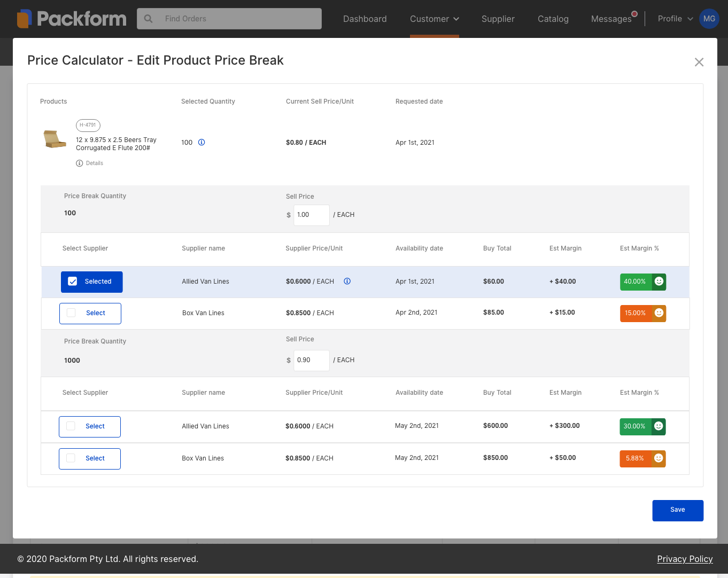The image size is (728, 578).
Task: Click the search magnifier icon
Action: pos(149,19)
